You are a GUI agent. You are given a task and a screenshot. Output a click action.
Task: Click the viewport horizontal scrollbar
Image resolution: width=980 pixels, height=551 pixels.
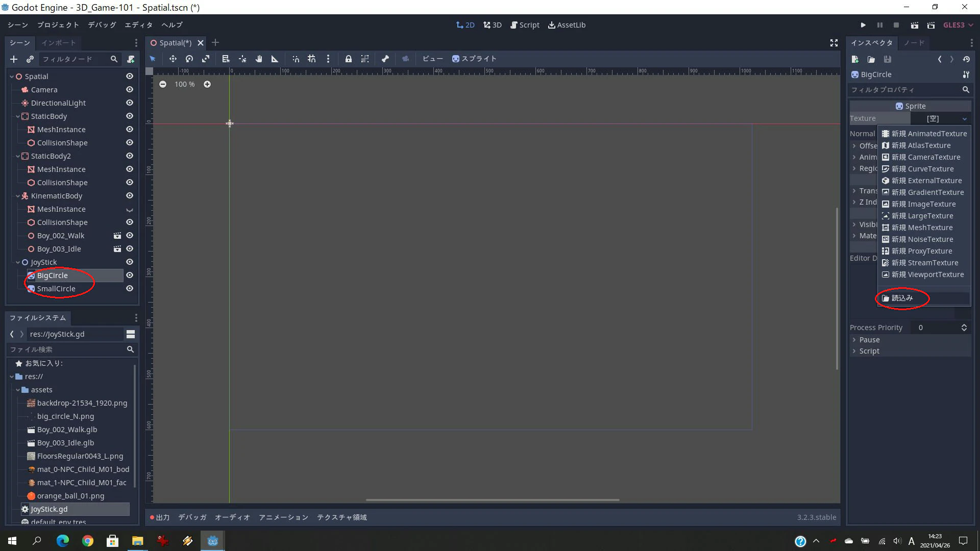click(493, 500)
